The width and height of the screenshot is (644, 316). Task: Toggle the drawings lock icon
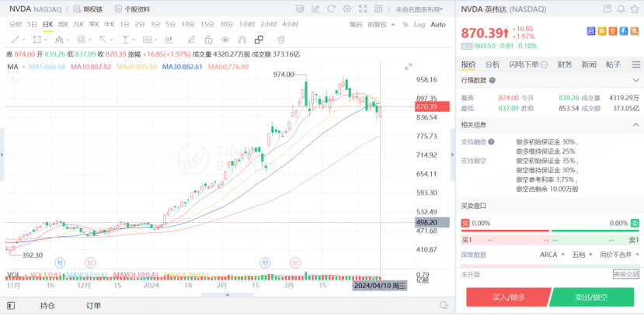pos(208,40)
